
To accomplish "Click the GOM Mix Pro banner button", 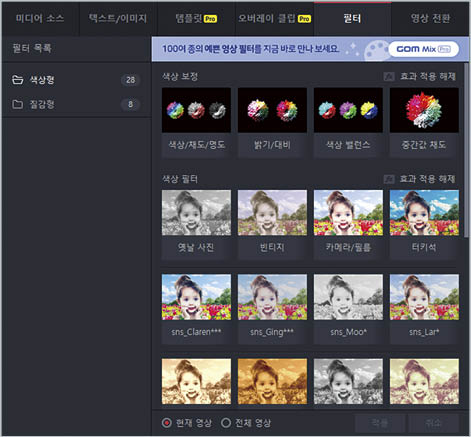I will (x=423, y=49).
